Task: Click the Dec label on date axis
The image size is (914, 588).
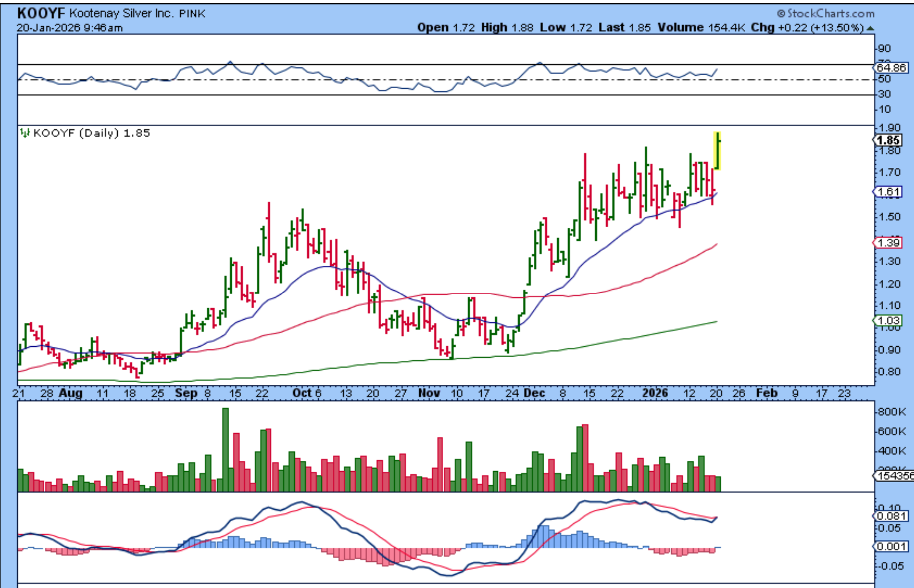Action: click(534, 393)
